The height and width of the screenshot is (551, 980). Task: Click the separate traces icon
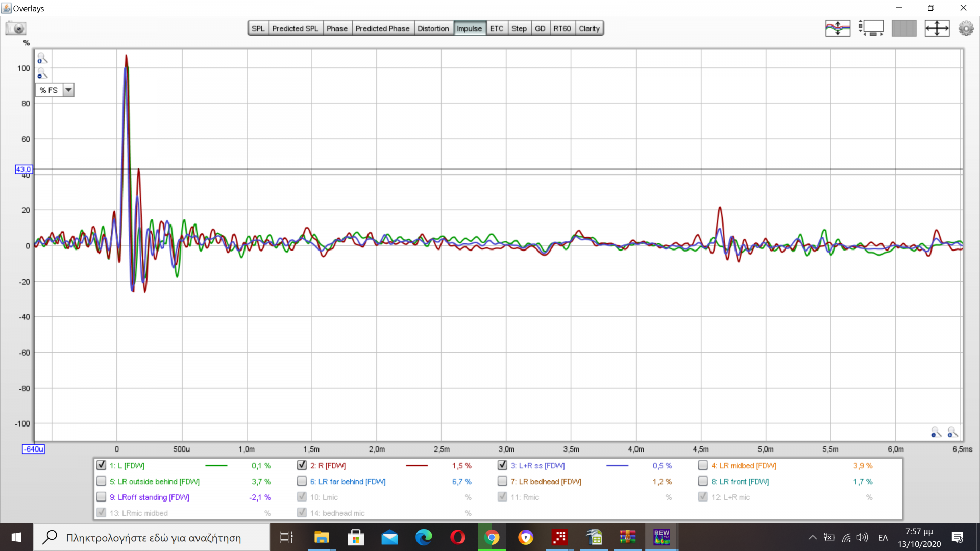pyautogui.click(x=838, y=28)
